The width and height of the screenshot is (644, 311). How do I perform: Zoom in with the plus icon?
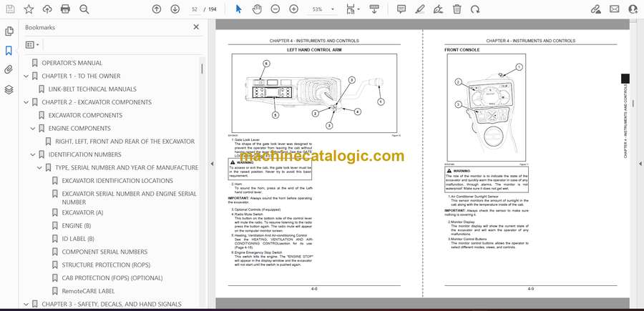coord(293,9)
